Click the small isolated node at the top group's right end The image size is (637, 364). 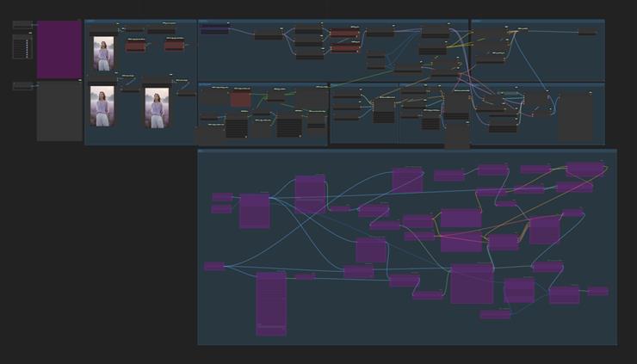pos(586,32)
